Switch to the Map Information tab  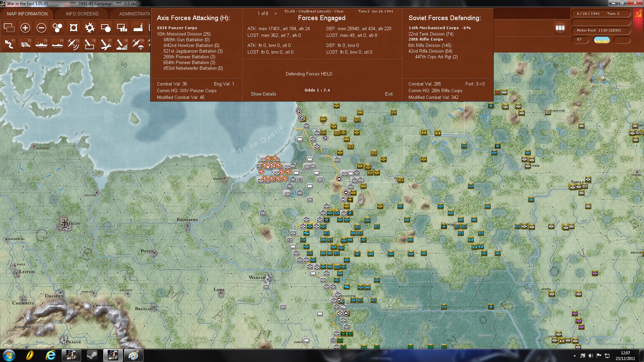[27, 14]
